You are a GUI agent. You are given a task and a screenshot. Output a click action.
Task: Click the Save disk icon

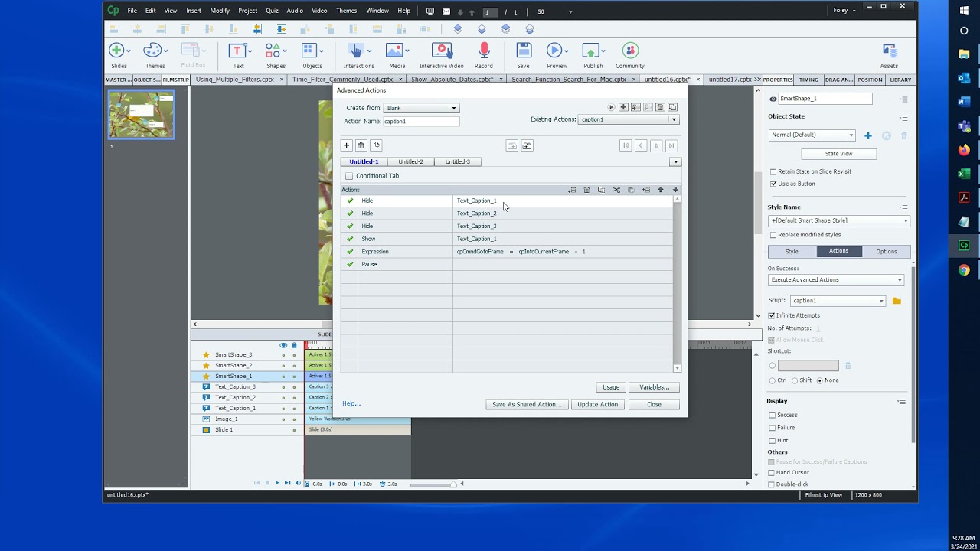[x=523, y=51]
